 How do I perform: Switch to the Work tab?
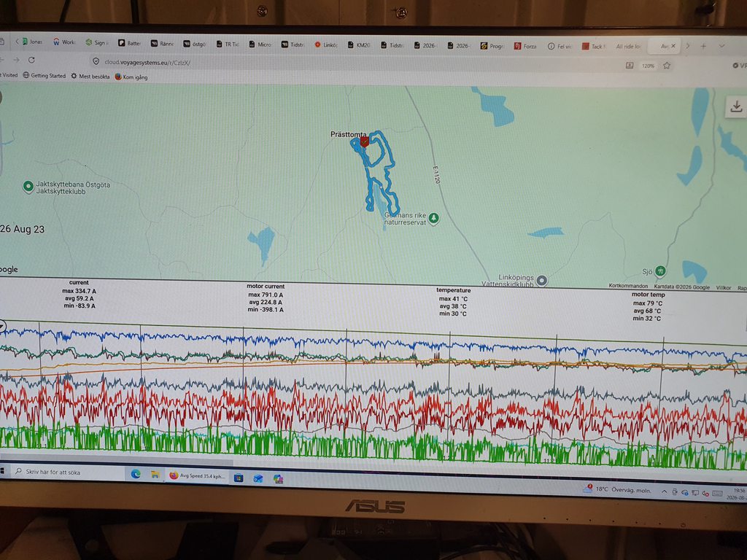click(x=64, y=42)
